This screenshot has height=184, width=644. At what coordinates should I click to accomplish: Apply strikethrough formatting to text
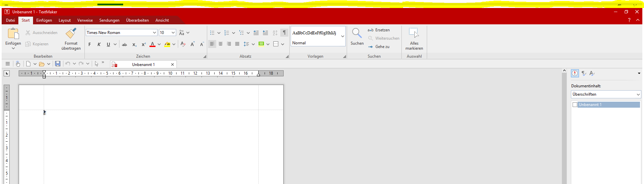(x=124, y=44)
